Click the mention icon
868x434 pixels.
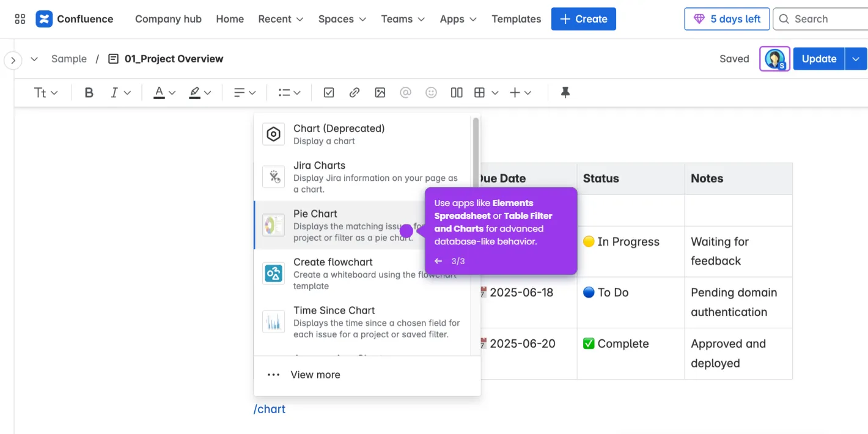405,92
